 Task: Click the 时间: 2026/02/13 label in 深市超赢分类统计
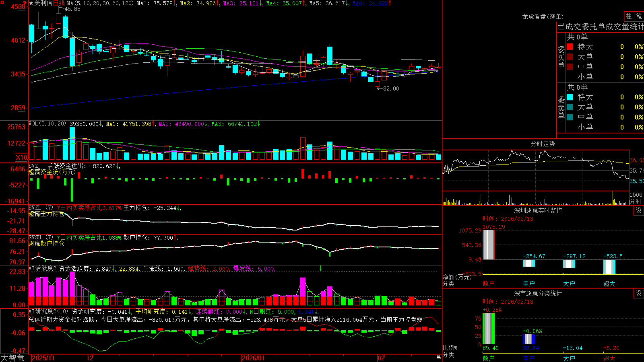(508, 302)
